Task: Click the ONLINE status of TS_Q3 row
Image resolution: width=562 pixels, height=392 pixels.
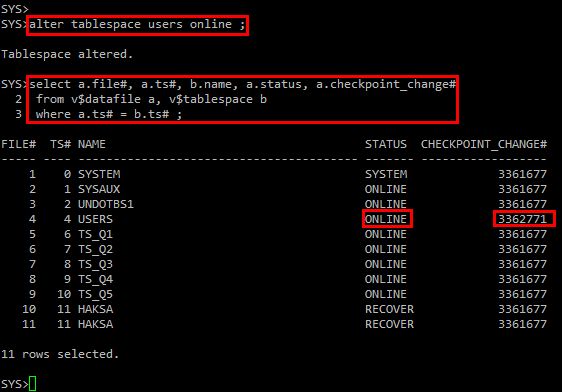Action: click(x=386, y=264)
